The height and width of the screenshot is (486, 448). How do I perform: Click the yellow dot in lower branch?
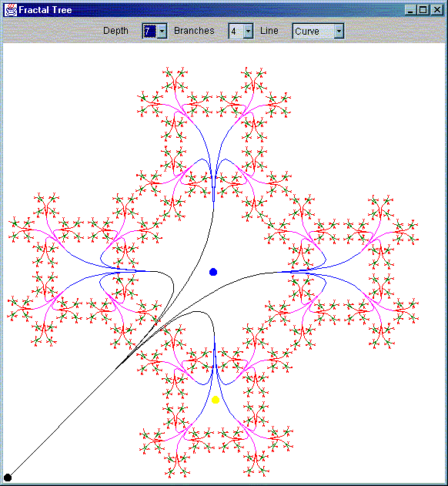pyautogui.click(x=216, y=400)
